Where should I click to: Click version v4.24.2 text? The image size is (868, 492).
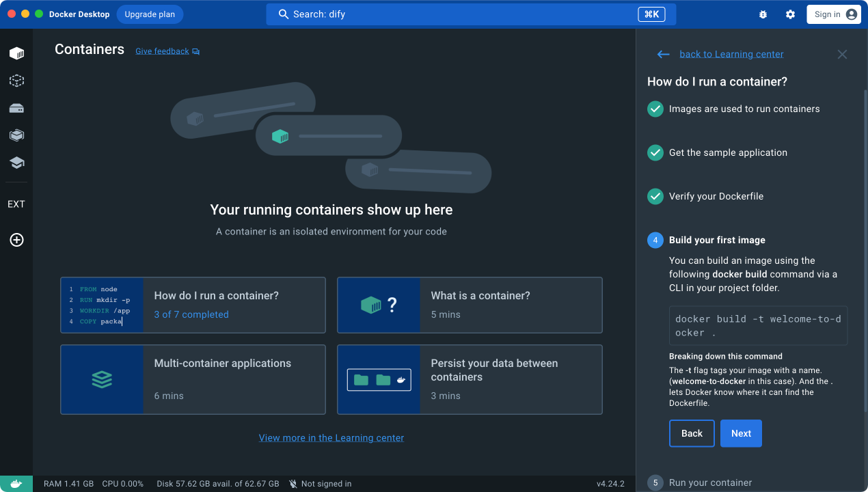click(x=610, y=484)
